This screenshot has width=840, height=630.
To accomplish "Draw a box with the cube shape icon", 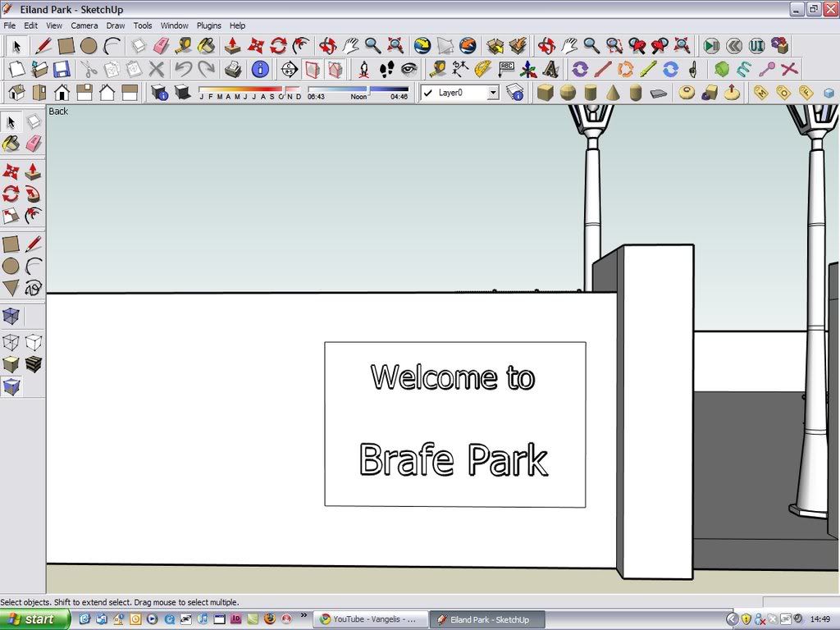I will pos(545,92).
